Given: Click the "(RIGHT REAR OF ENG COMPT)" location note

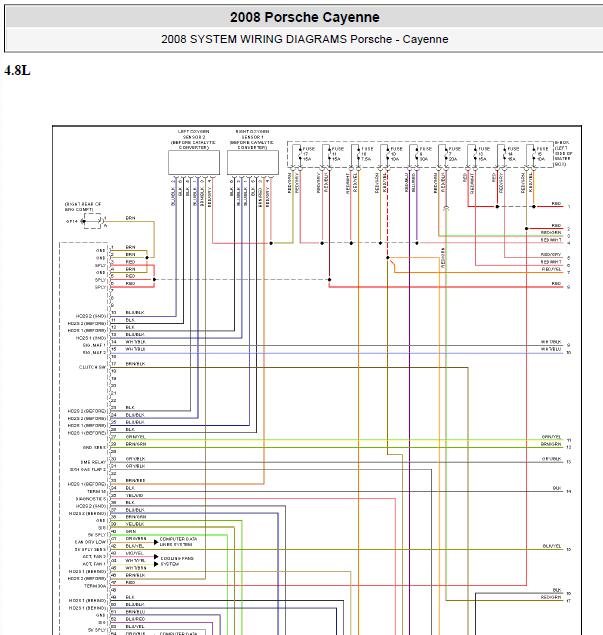Looking at the screenshot, I should [x=83, y=207].
